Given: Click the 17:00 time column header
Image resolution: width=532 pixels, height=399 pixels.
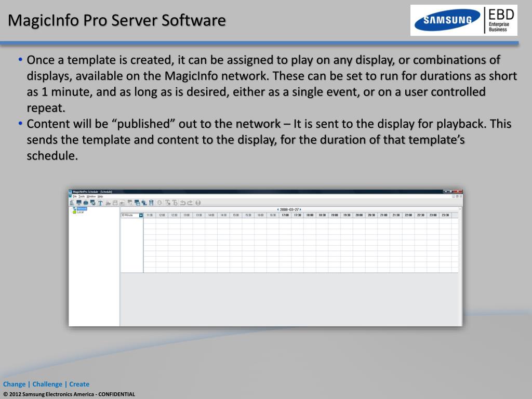Looking at the screenshot, I should click(285, 215).
